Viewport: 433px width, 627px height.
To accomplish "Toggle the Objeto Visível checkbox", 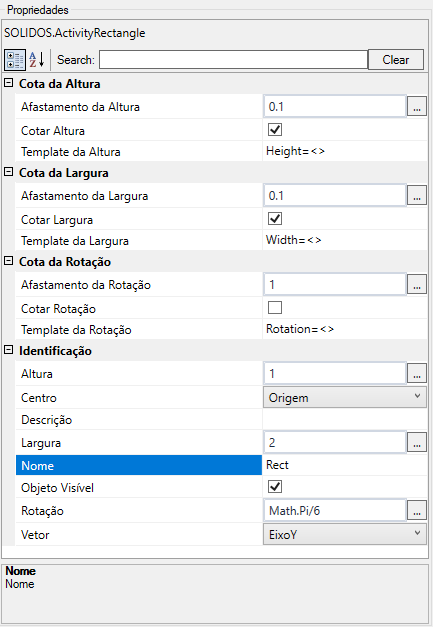I will [x=275, y=487].
